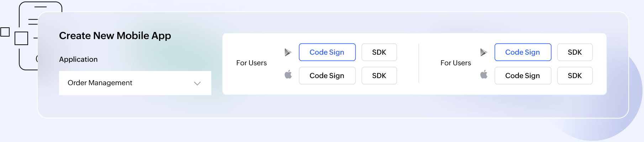Click the Apple icon in the right For Users group

click(x=484, y=75)
